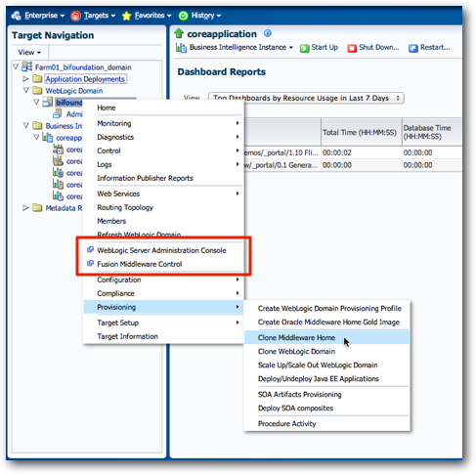
Task: Open the Configuration submenu
Action: [x=163, y=280]
